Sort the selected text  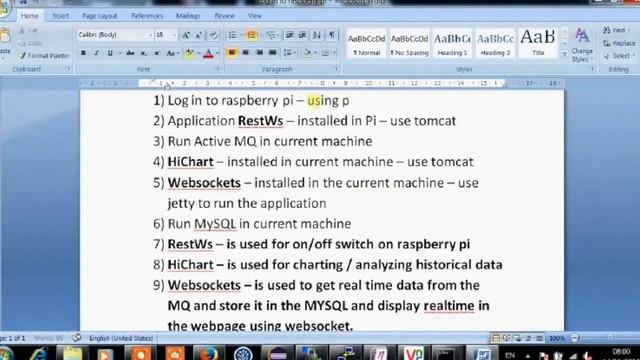(317, 35)
